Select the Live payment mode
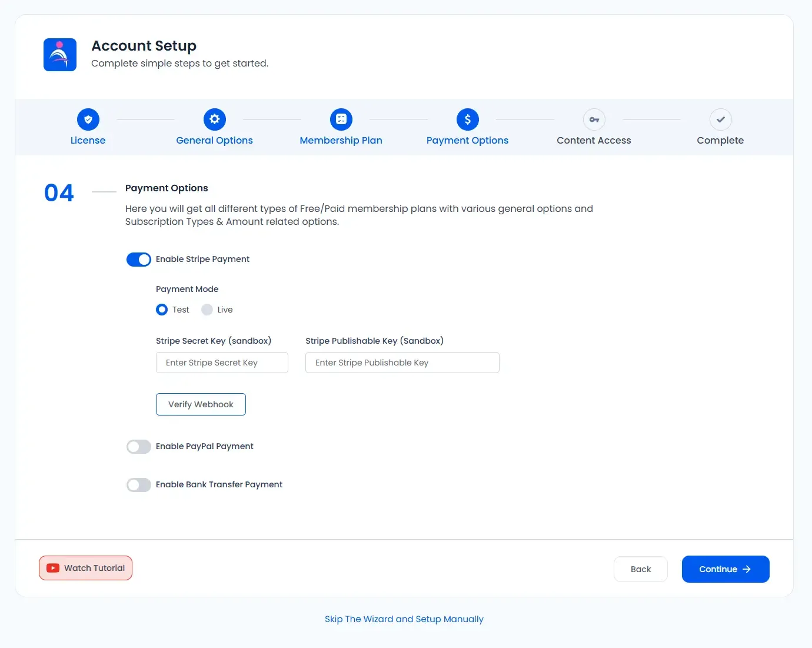 [x=207, y=309]
